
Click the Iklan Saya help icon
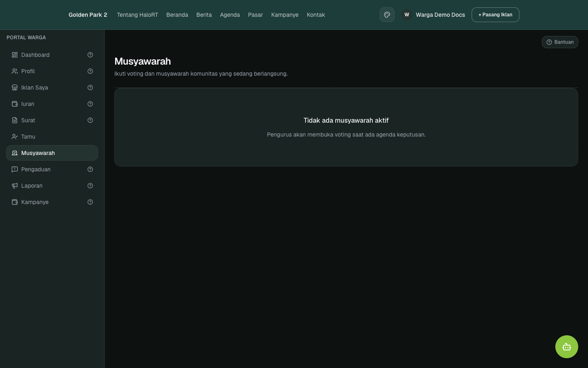90,88
